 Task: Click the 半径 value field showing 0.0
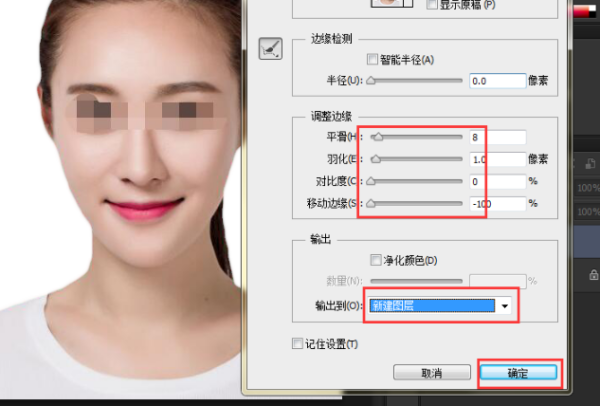pyautogui.click(x=498, y=81)
